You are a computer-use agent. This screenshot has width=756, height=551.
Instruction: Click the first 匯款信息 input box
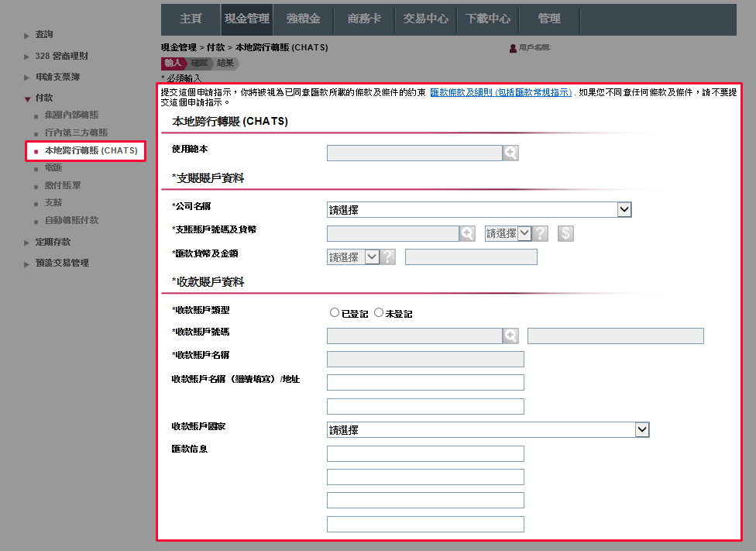(425, 453)
